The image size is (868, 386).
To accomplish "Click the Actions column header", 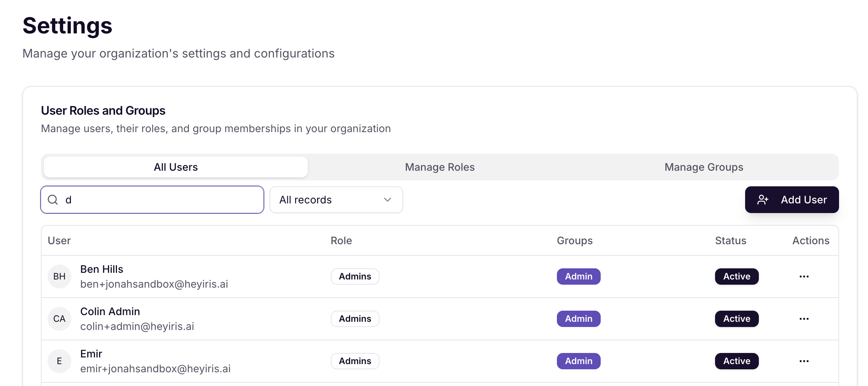I will tap(811, 241).
